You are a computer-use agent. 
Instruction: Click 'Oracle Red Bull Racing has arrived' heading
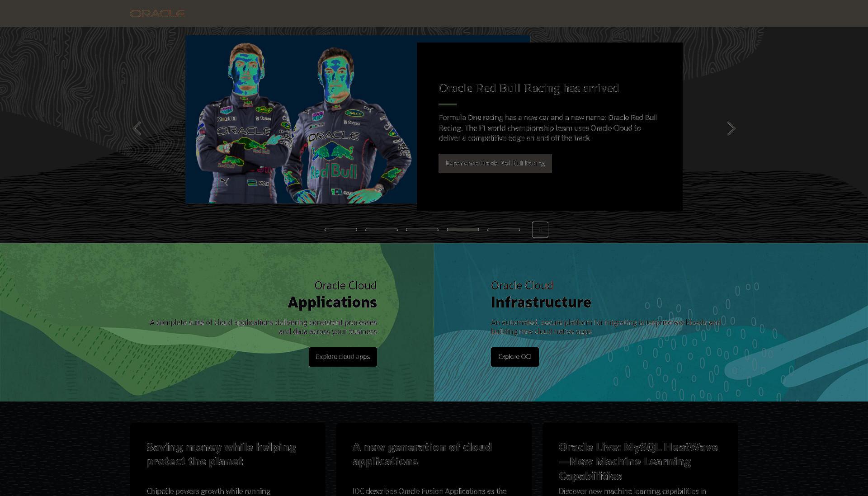[528, 88]
